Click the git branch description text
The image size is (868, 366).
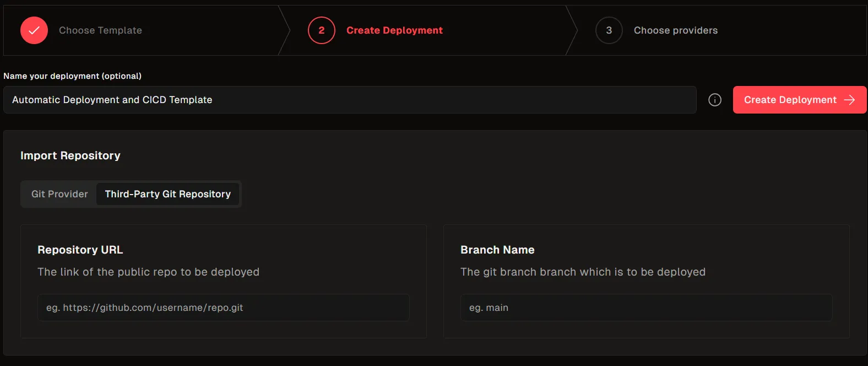coord(583,272)
